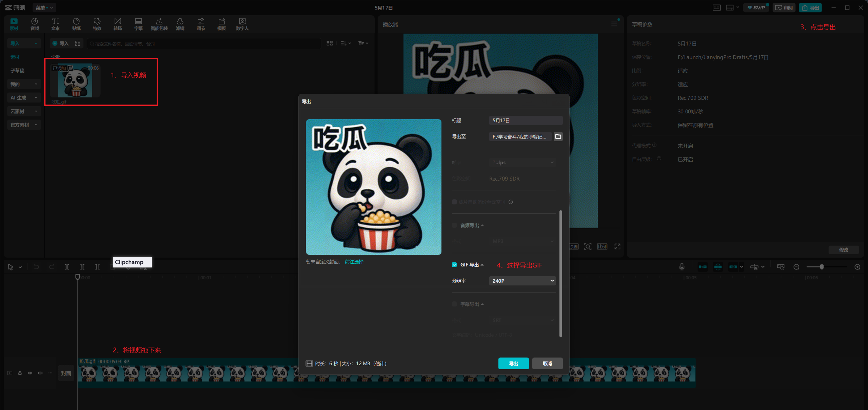The height and width of the screenshot is (410, 868).
Task: Click the 审阅 review button
Action: 784,7
